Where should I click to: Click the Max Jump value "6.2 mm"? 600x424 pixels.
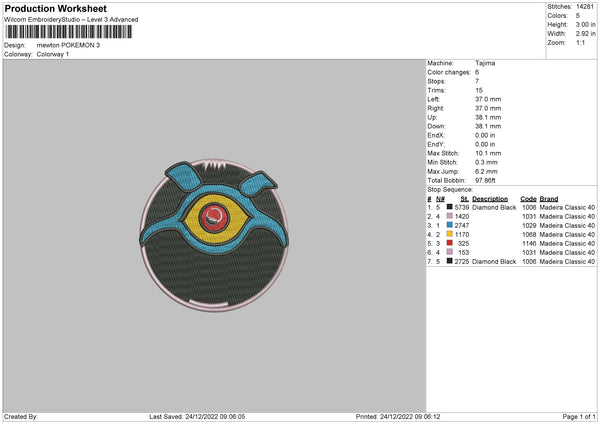[x=486, y=171]
